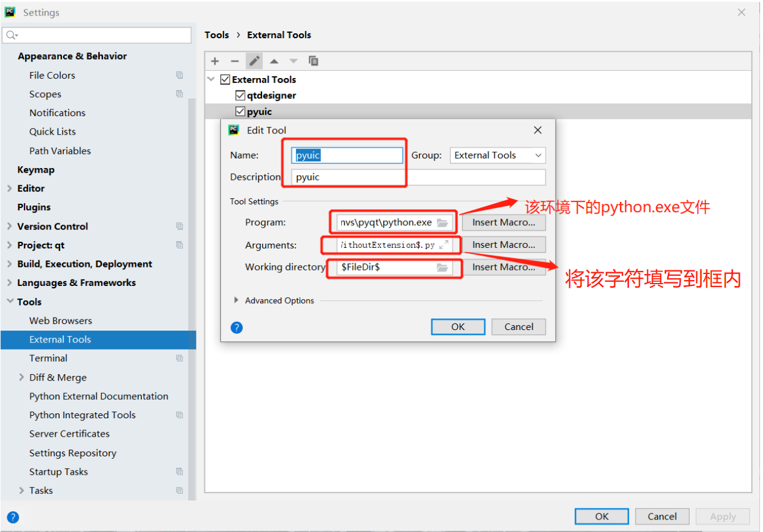Add a new external tool with plus icon
Screen dimensions: 763x532
pos(214,61)
